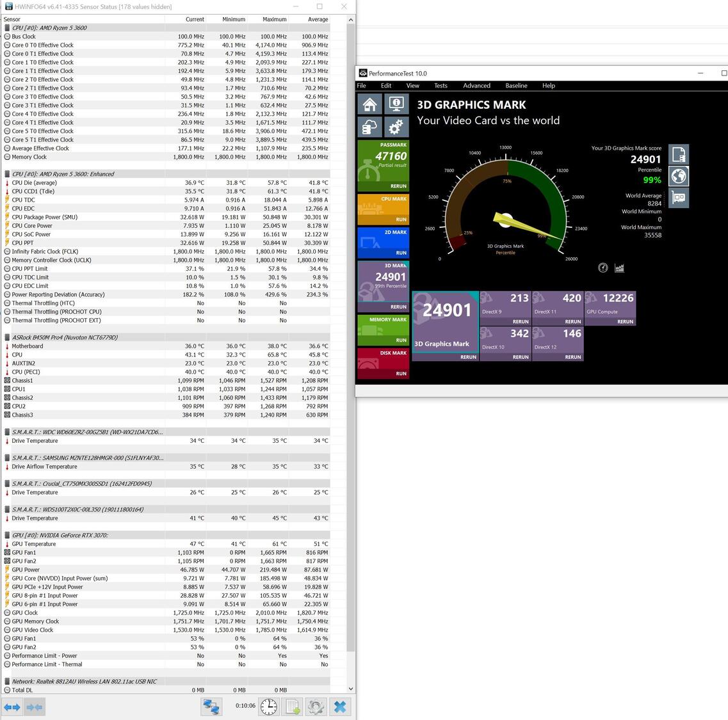Open the View menu in PerformanceTest
Screen dimensions: 728x720
(x=413, y=85)
